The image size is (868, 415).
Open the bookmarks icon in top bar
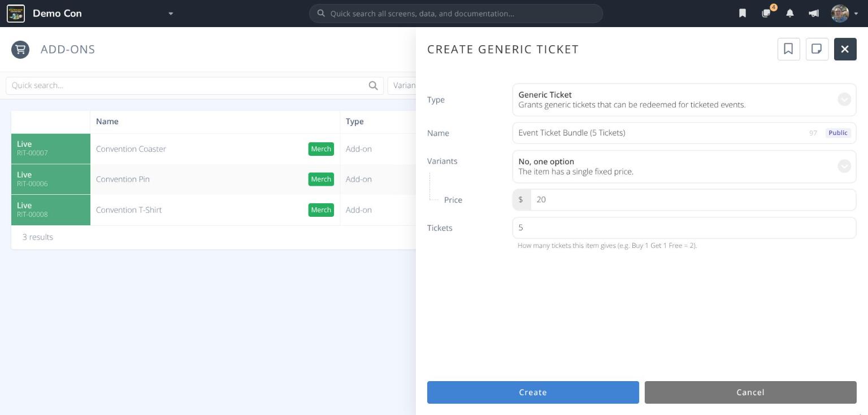point(743,14)
